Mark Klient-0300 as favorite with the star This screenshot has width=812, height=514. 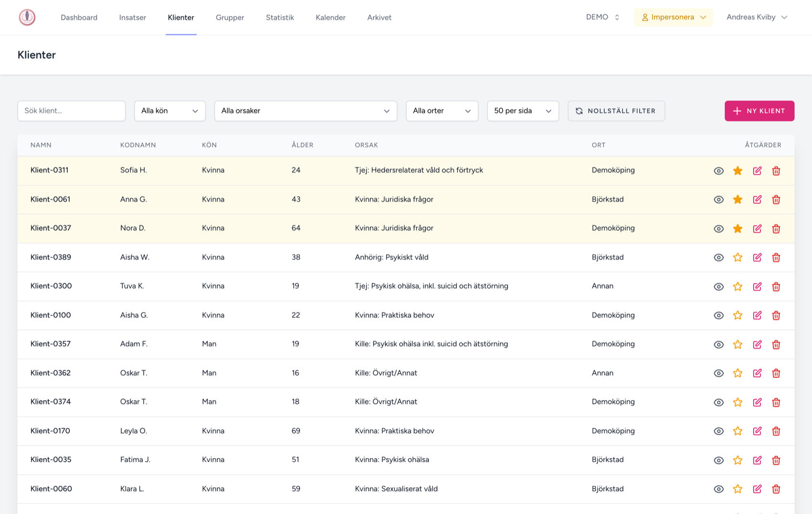(x=737, y=286)
